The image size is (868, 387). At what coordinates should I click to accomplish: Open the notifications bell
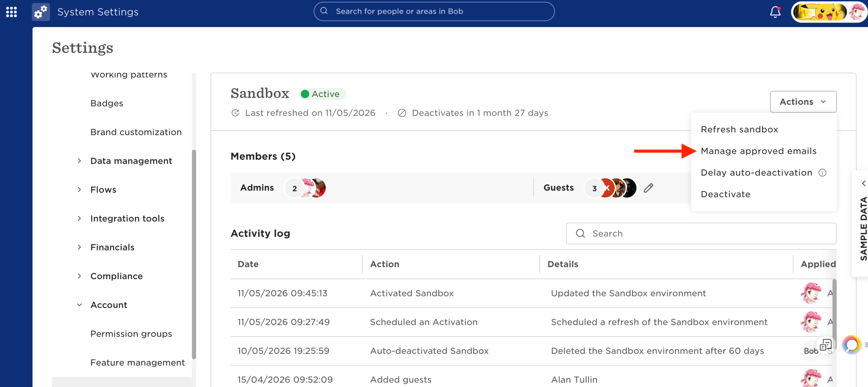[x=775, y=12]
